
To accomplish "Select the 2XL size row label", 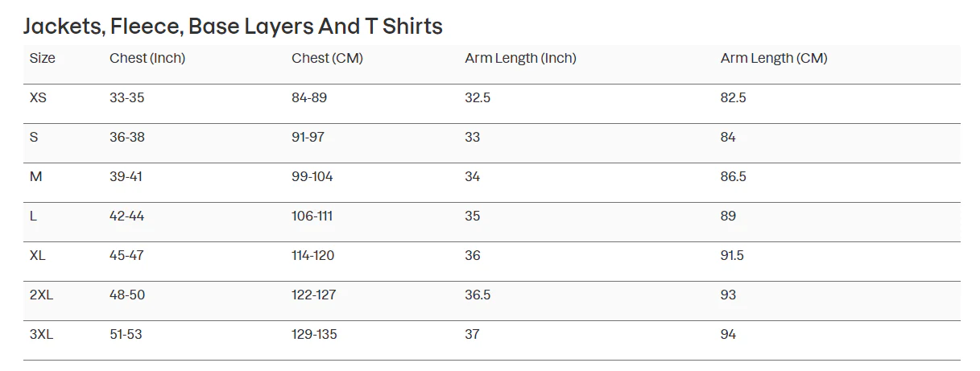I will click(42, 295).
